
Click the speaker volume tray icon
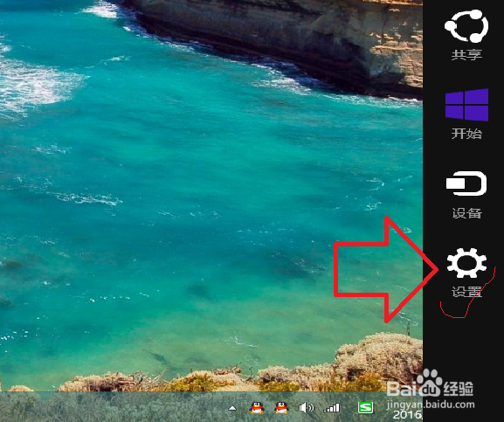click(x=306, y=408)
